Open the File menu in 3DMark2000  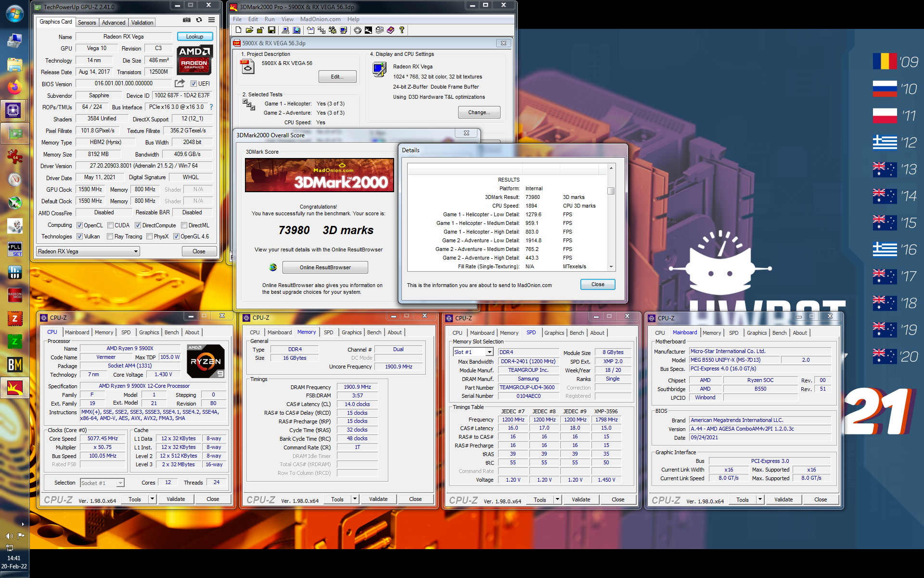pos(237,19)
